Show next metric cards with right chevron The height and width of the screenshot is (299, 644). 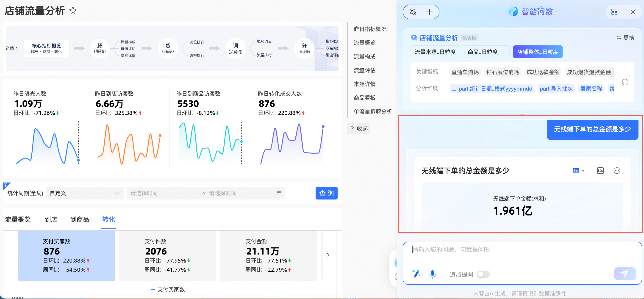[x=328, y=255]
